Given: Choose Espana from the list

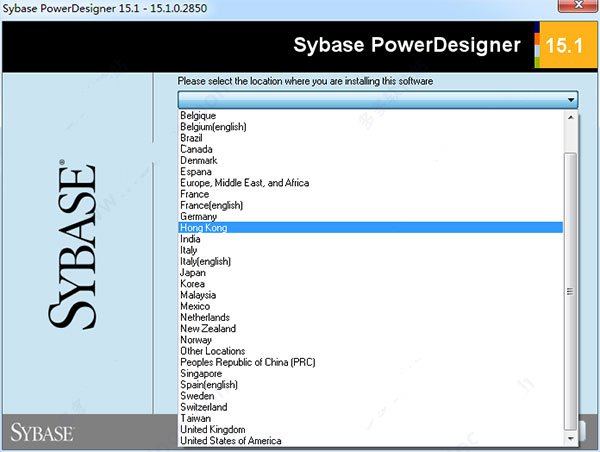Looking at the screenshot, I should click(x=370, y=171).
